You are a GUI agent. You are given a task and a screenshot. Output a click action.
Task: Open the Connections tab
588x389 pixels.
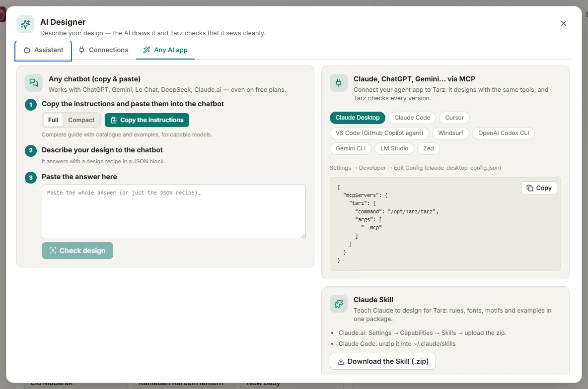point(103,50)
